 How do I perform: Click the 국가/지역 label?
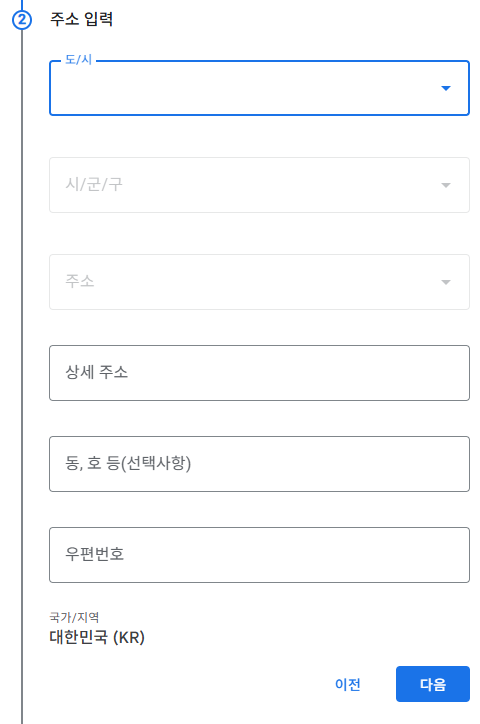[74, 617]
